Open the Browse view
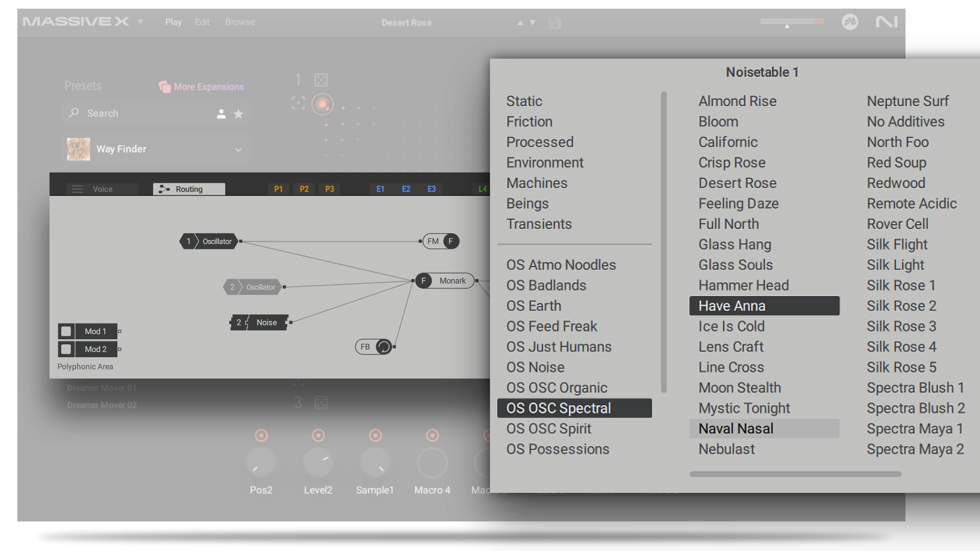 pos(240,22)
